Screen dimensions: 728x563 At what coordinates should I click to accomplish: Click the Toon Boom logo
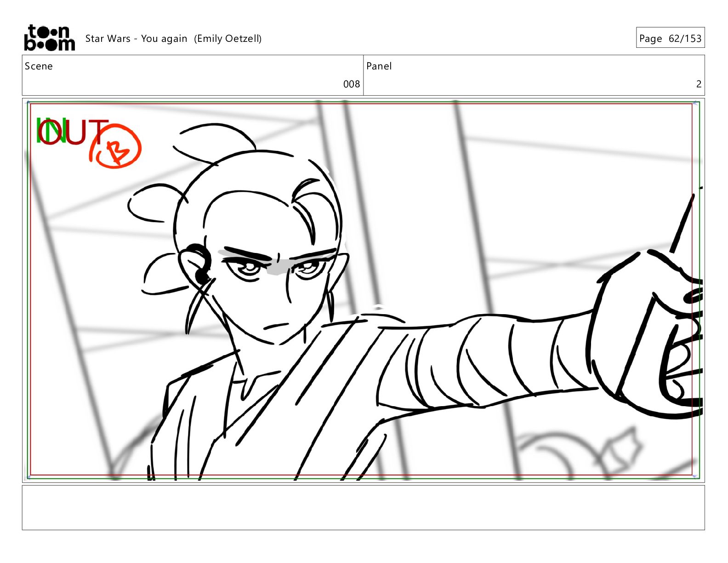pos(49,38)
